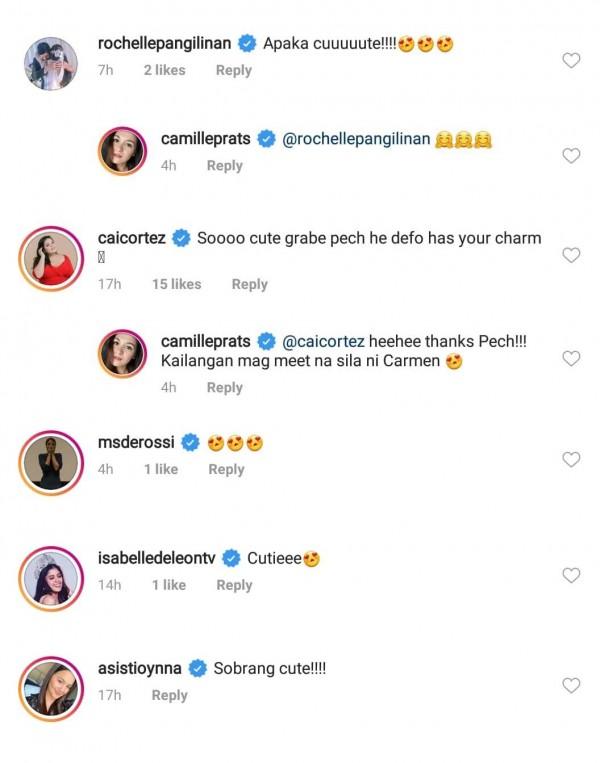Viewport: 600px width, 763px height.
Task: View msderossi's profile avatar
Action: pos(50,461)
